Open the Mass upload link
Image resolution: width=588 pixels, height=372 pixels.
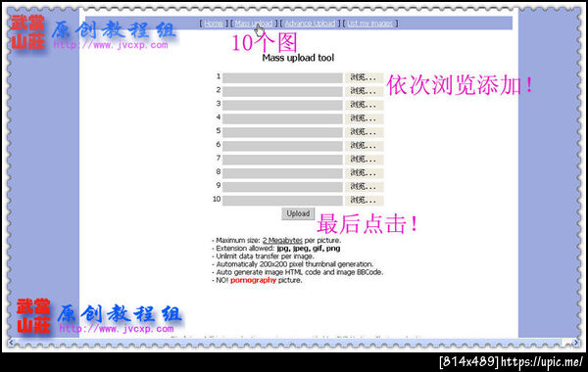(x=253, y=23)
